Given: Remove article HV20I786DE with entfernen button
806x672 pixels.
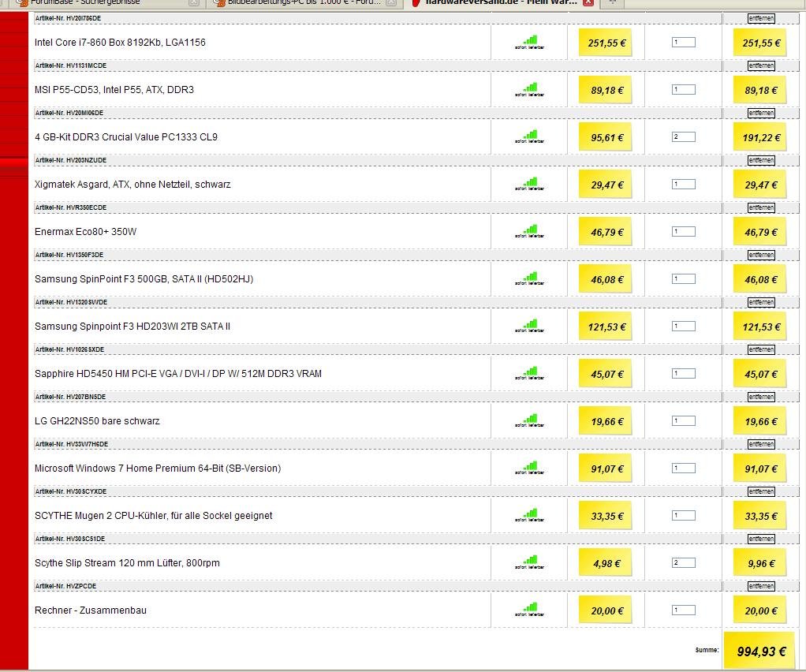Looking at the screenshot, I should (761, 18).
